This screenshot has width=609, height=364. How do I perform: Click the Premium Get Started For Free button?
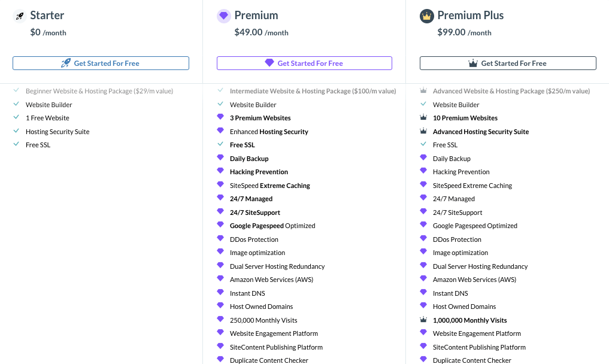pyautogui.click(x=304, y=63)
